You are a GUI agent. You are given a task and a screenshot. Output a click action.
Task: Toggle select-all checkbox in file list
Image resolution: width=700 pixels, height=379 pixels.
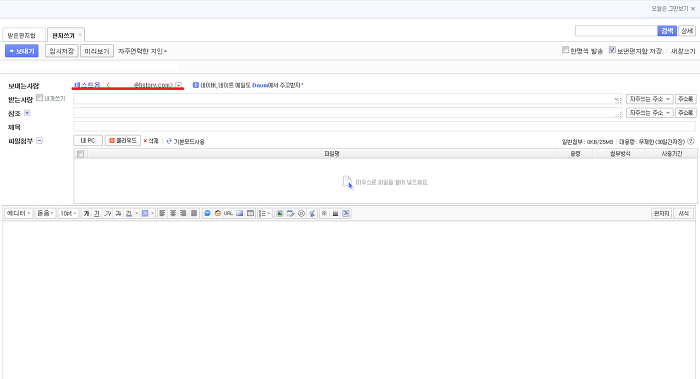[x=80, y=154]
